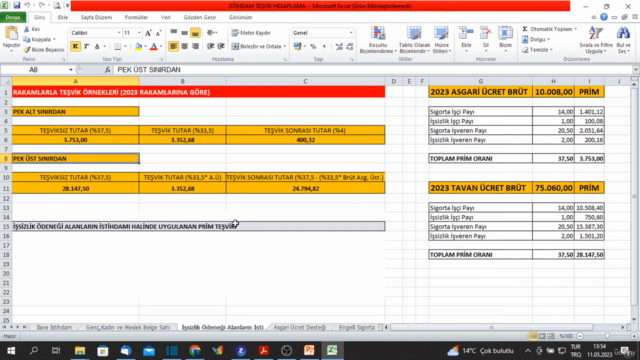Toggle Underline (A) formatting
640x360 pixels.
click(x=97, y=47)
